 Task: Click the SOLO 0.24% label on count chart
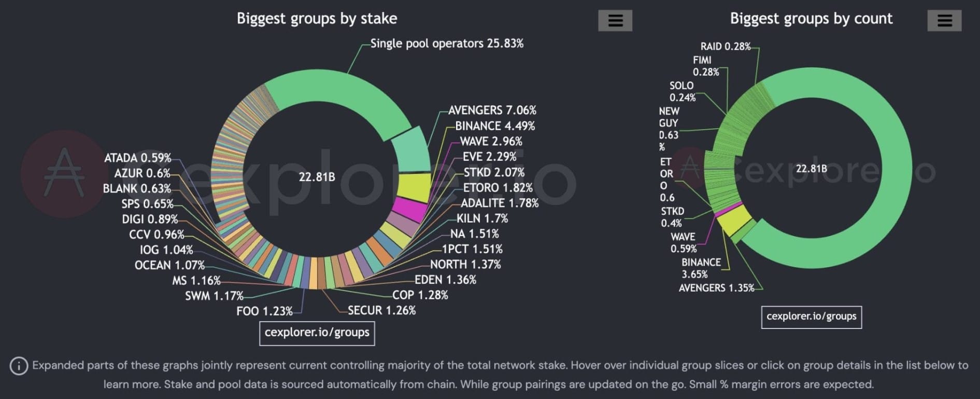[682, 90]
